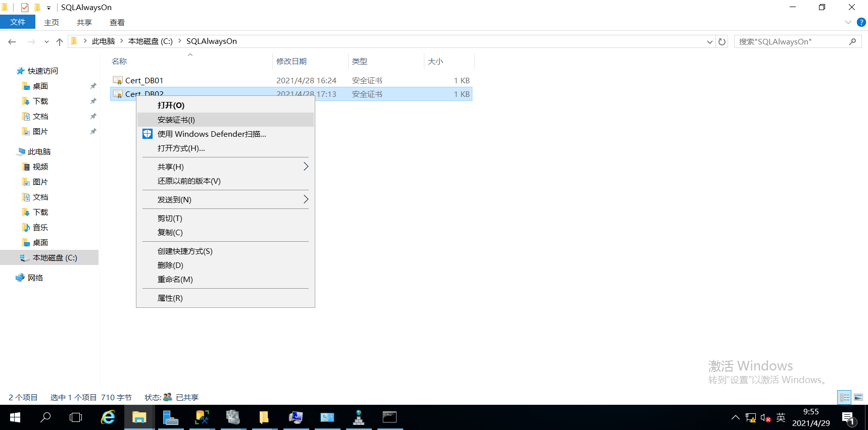Screen dimensions: 868x430
Task: Choose 复制(C) from the context menu
Action: [x=225, y=232]
